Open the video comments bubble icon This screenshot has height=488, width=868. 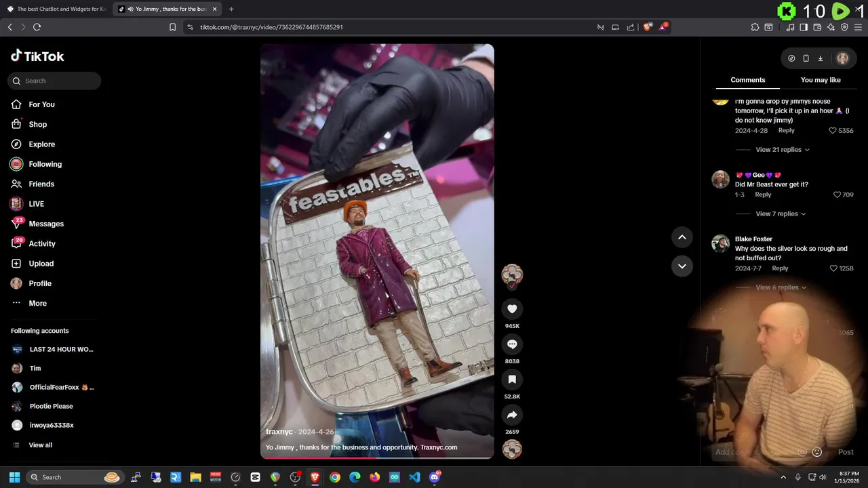pyautogui.click(x=512, y=344)
